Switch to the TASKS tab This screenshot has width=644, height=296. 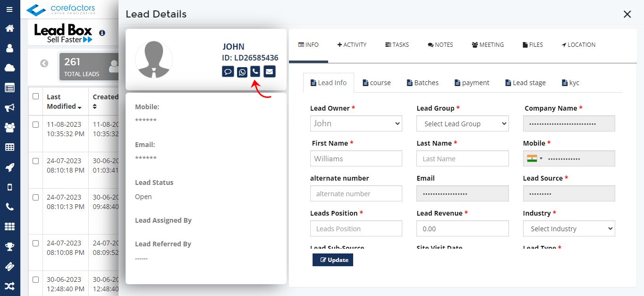point(397,45)
